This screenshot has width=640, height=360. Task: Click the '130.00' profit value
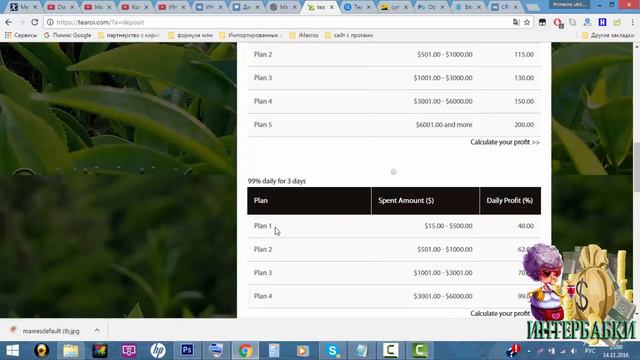[x=524, y=78]
